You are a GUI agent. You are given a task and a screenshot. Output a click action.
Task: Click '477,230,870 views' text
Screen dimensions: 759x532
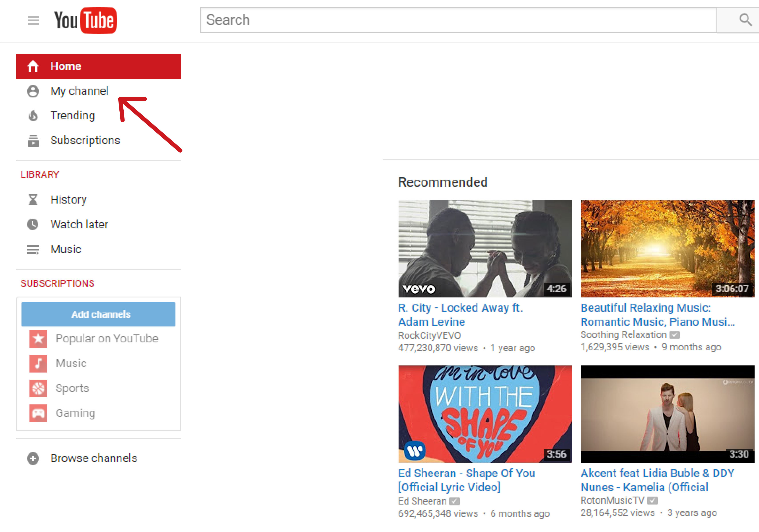pyautogui.click(x=438, y=348)
